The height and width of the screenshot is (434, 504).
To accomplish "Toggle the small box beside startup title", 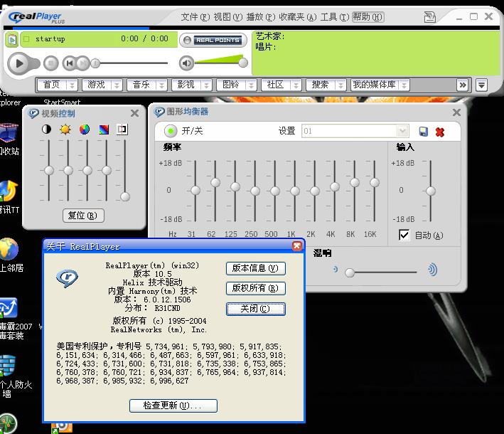I will pos(26,39).
